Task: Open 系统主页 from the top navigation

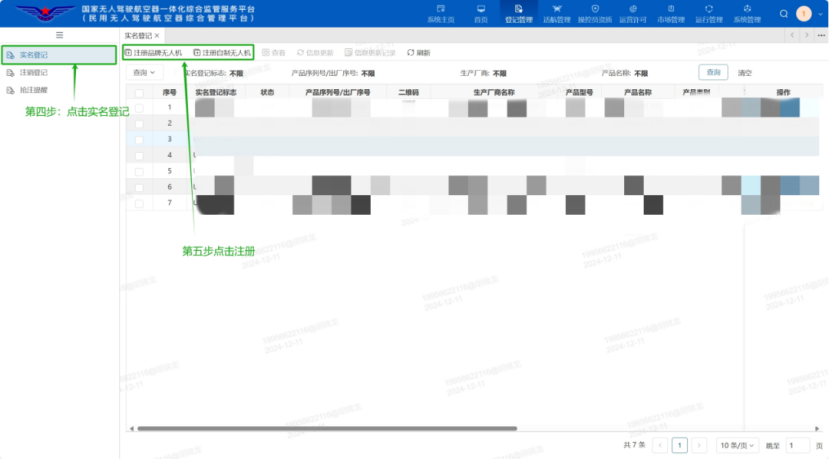Action: click(x=440, y=13)
